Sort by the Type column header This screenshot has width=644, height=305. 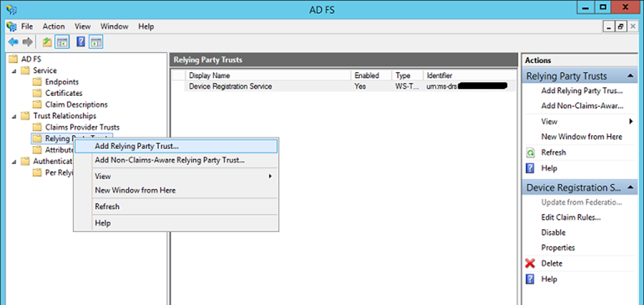408,75
